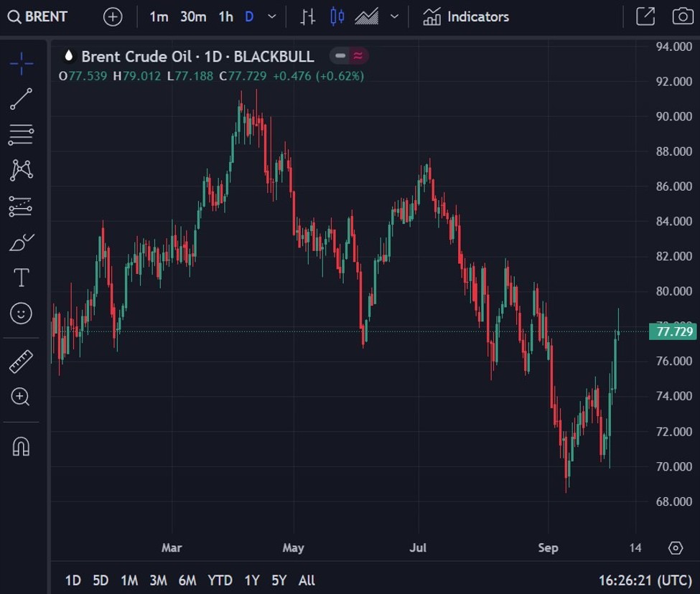The image size is (700, 594).
Task: Pick the text annotation tool
Action: 20,276
